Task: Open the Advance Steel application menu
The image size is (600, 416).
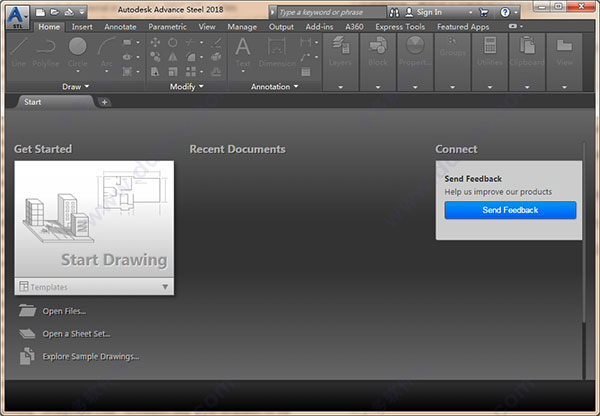Action: click(x=17, y=17)
